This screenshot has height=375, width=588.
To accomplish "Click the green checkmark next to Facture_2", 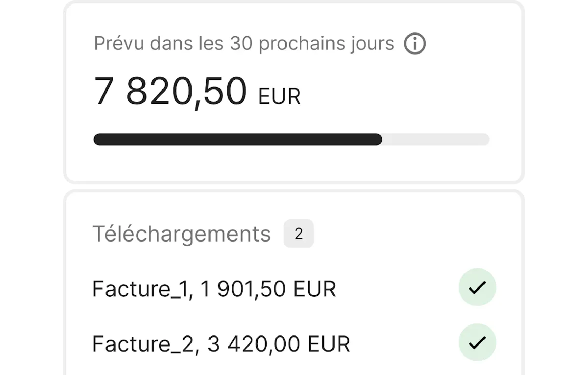I will (x=477, y=343).
